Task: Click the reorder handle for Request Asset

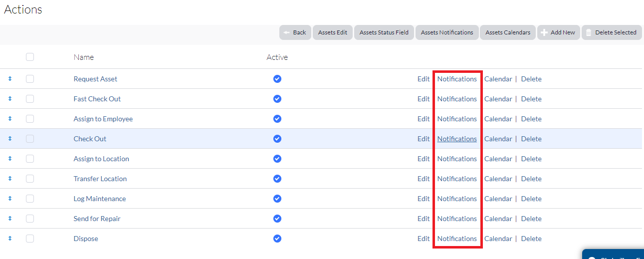Action: tap(9, 79)
